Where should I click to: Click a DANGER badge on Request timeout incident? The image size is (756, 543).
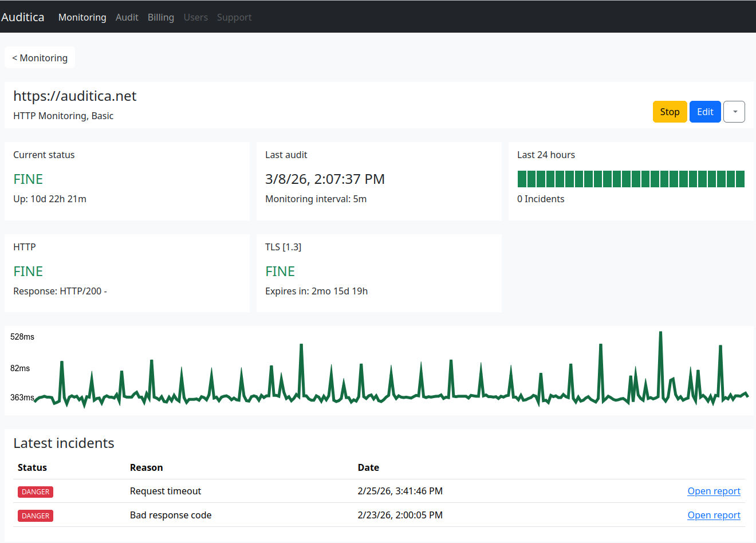pos(35,491)
